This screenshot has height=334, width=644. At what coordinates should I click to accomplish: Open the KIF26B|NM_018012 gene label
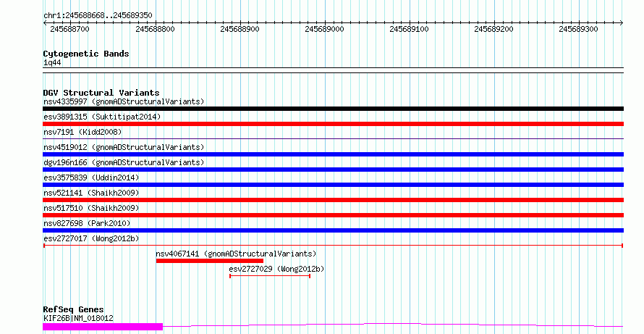[78, 318]
